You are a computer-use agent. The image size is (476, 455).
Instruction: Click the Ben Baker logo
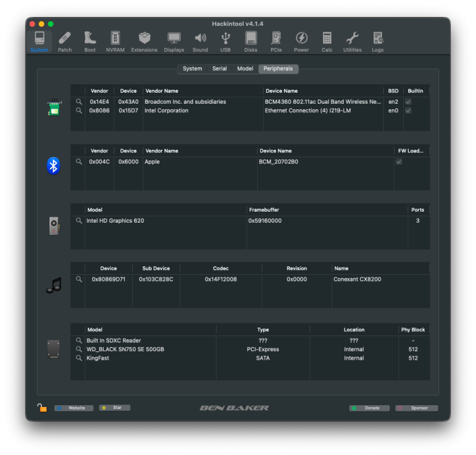coord(234,408)
